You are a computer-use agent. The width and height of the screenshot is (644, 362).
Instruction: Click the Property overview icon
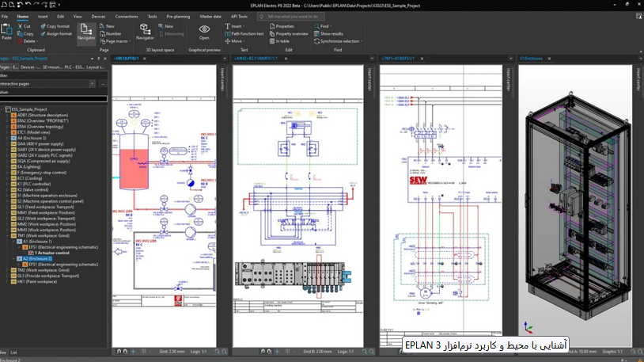pos(272,34)
